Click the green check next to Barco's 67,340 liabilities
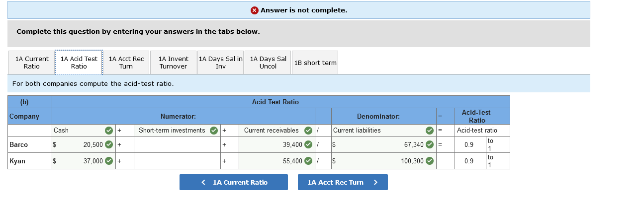 430,144
